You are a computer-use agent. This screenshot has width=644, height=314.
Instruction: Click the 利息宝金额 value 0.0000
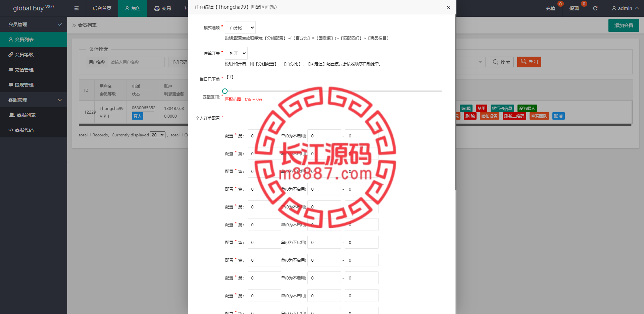(170, 116)
